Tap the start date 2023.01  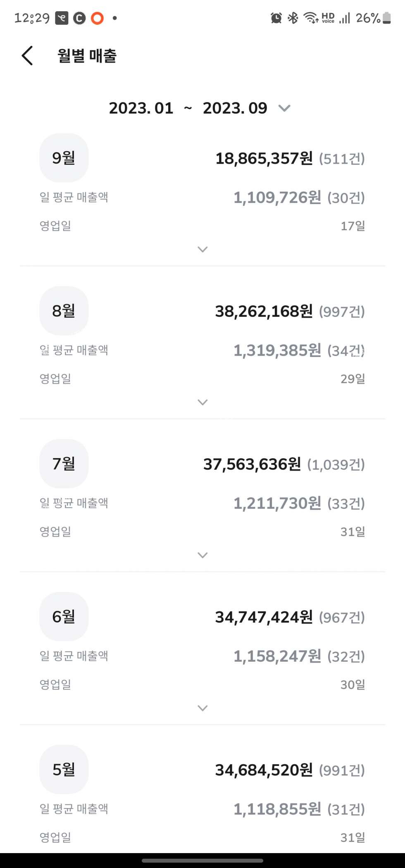point(141,108)
